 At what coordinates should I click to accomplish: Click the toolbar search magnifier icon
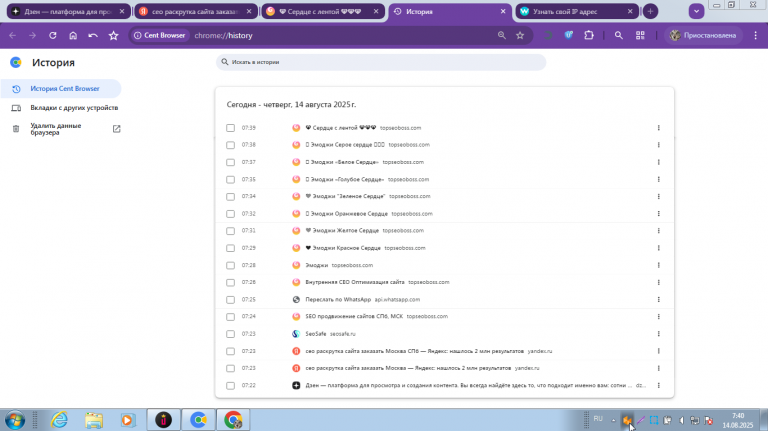(x=619, y=35)
